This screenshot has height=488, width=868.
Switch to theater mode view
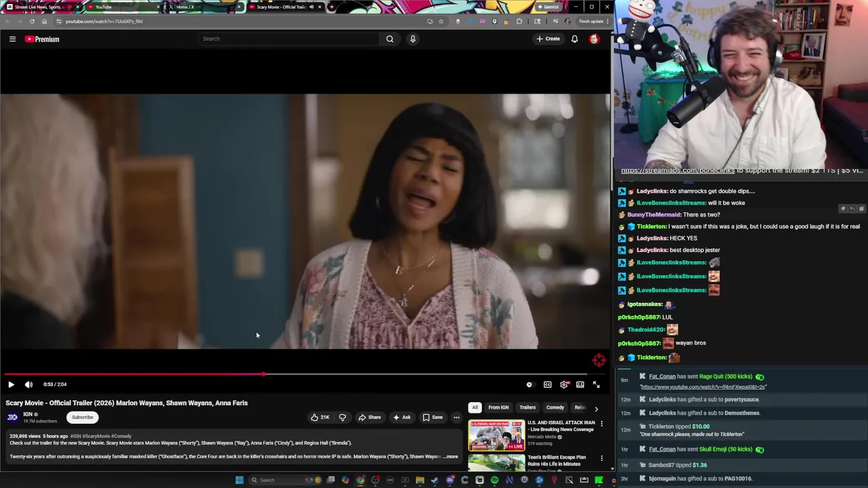tap(580, 384)
